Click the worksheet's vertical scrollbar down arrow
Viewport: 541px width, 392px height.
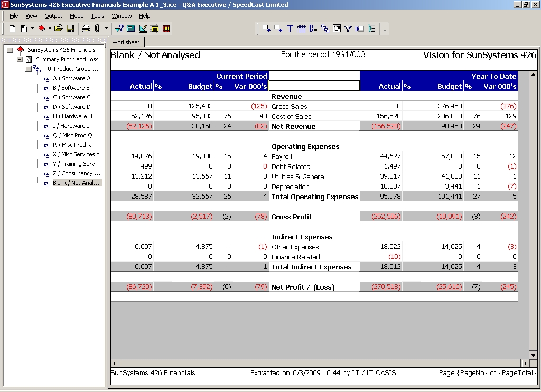coord(533,355)
